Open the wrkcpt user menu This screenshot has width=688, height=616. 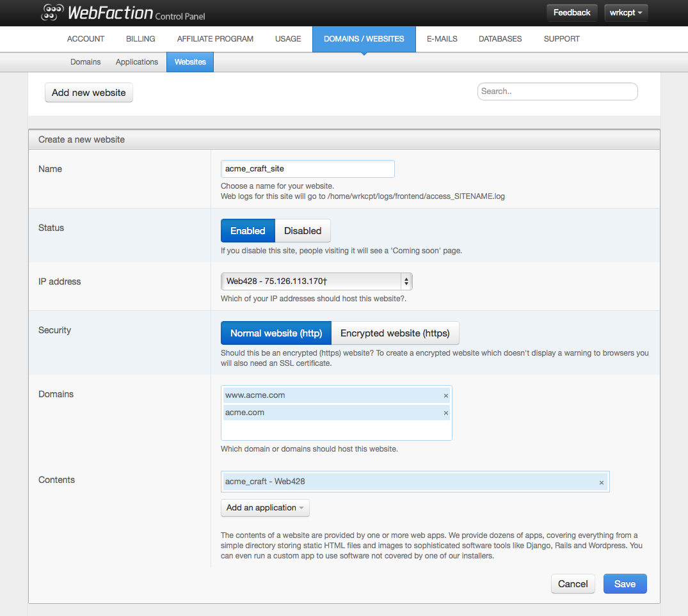pos(626,13)
